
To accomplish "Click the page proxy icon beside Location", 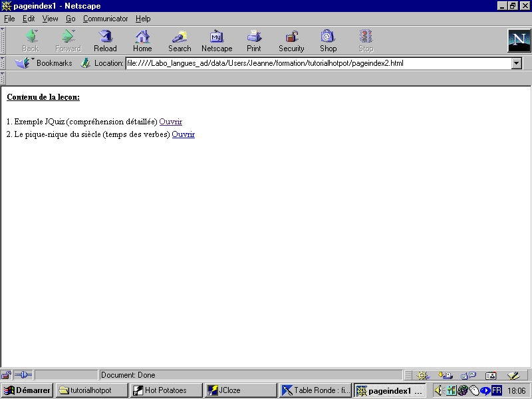I will [x=86, y=63].
